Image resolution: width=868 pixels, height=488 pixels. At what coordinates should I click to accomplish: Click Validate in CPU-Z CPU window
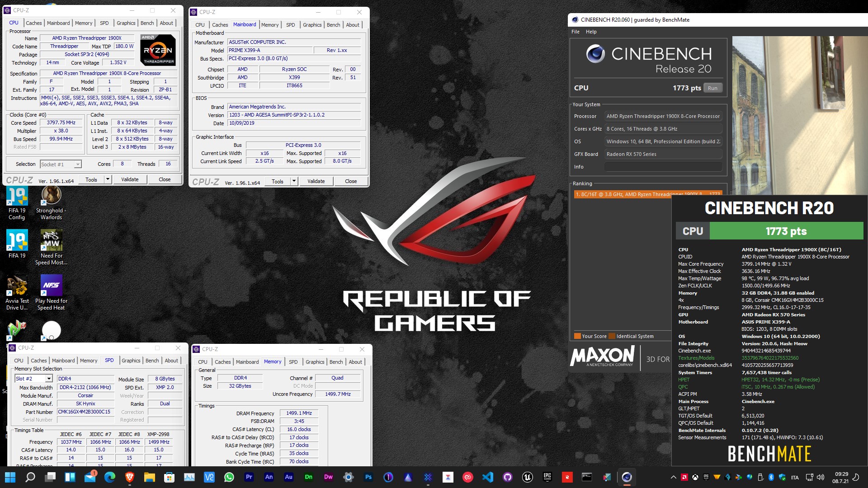tap(130, 179)
